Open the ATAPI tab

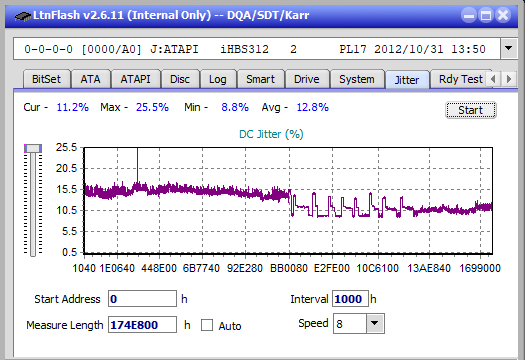coord(136,79)
